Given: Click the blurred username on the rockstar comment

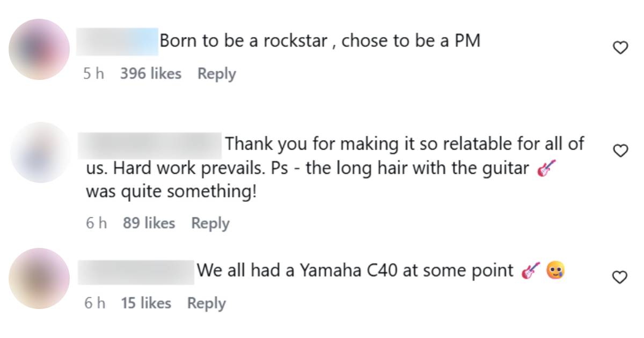Looking at the screenshot, I should click(x=118, y=41).
